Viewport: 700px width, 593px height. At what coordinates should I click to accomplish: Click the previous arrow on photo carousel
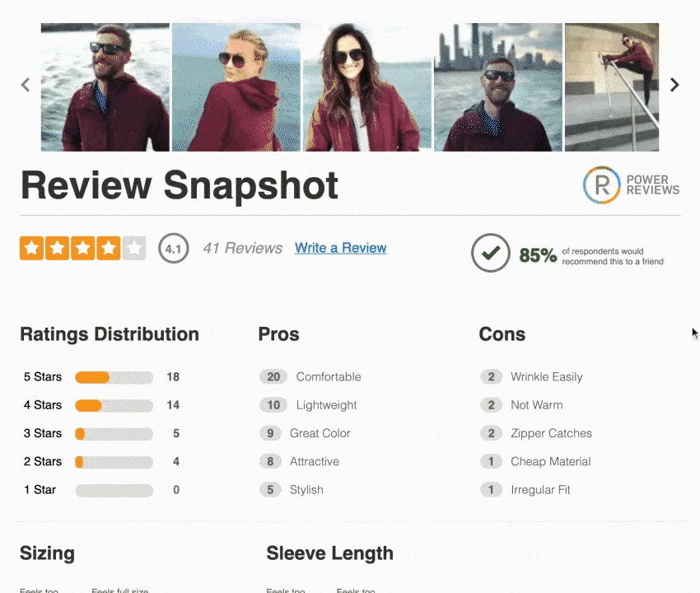26,85
